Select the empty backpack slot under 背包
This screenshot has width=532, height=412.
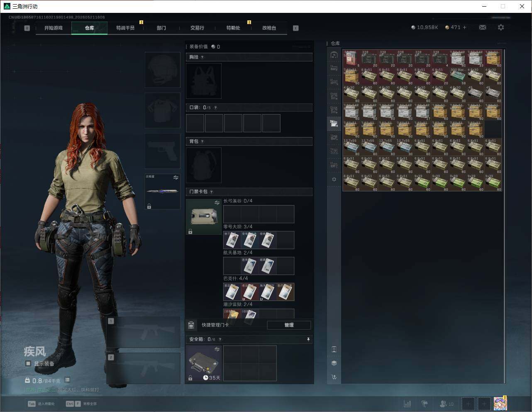point(204,165)
